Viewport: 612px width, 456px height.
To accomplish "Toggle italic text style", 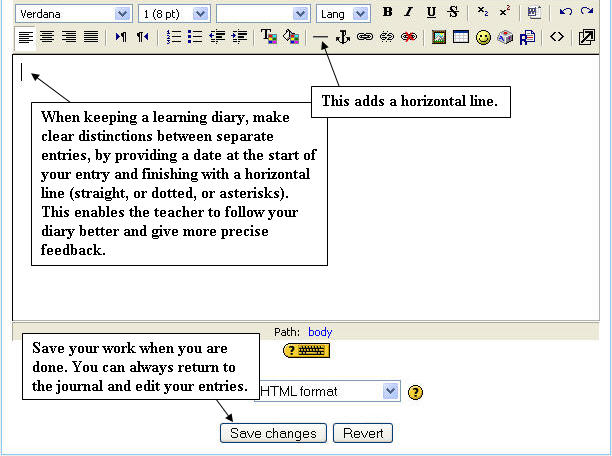I will click(408, 13).
